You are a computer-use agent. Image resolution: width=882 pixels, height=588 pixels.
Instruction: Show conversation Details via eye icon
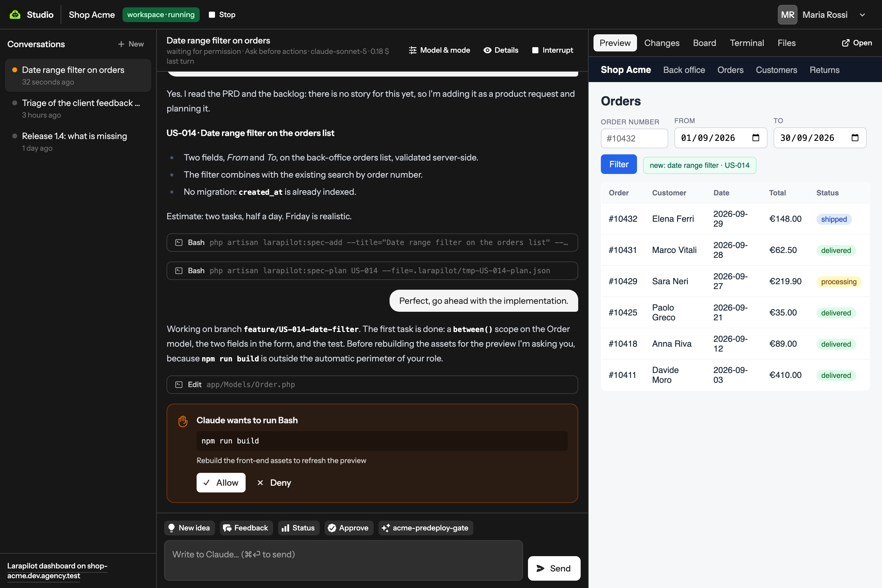click(501, 50)
